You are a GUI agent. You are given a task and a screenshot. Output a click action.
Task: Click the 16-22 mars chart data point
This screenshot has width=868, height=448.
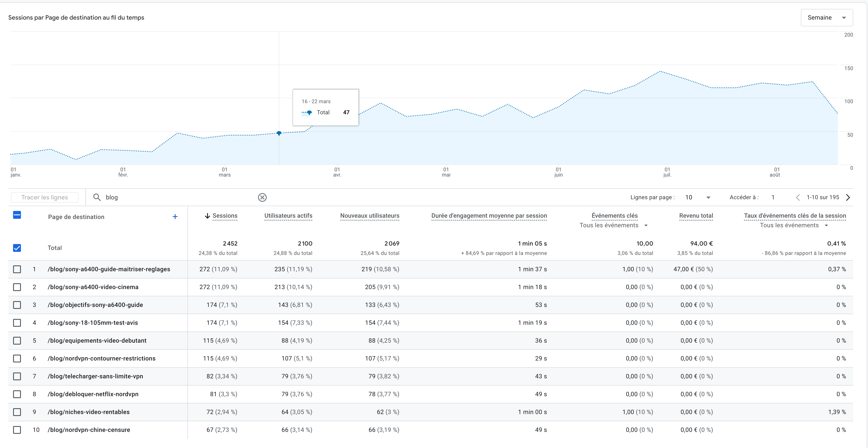279,133
